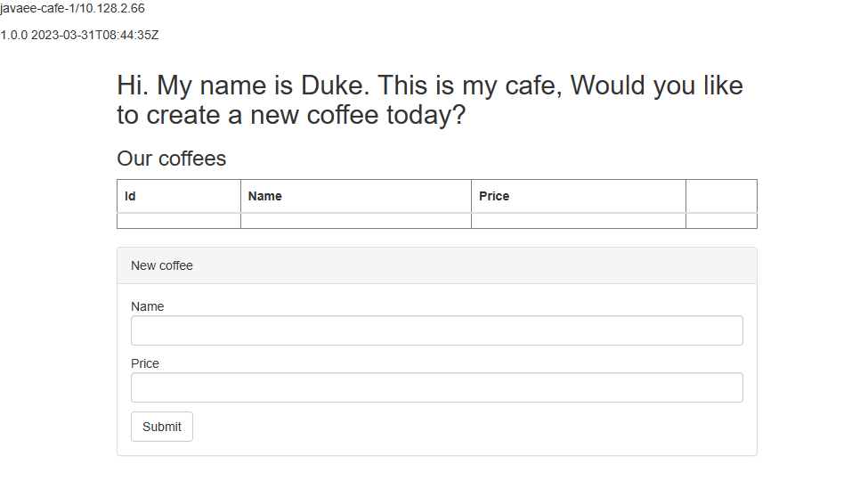The width and height of the screenshot is (868, 497).
Task: Click the javaee-cafe-1 hostname text
Action: point(35,8)
